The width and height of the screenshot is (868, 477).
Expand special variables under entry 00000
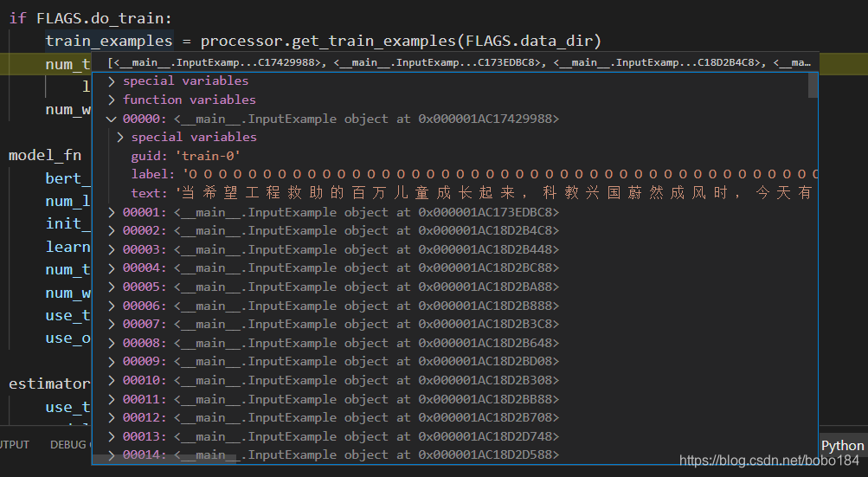[x=120, y=137]
